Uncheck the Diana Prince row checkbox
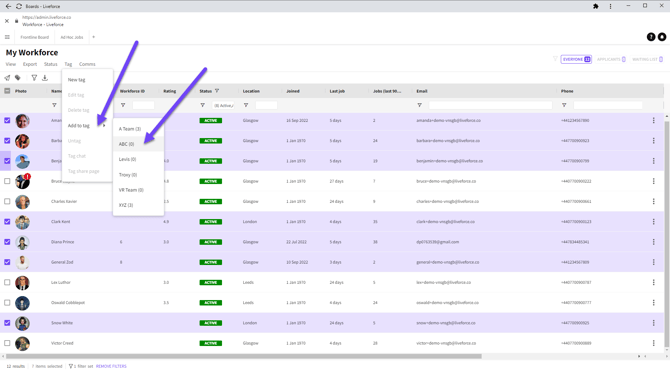670x372 pixels. point(7,242)
